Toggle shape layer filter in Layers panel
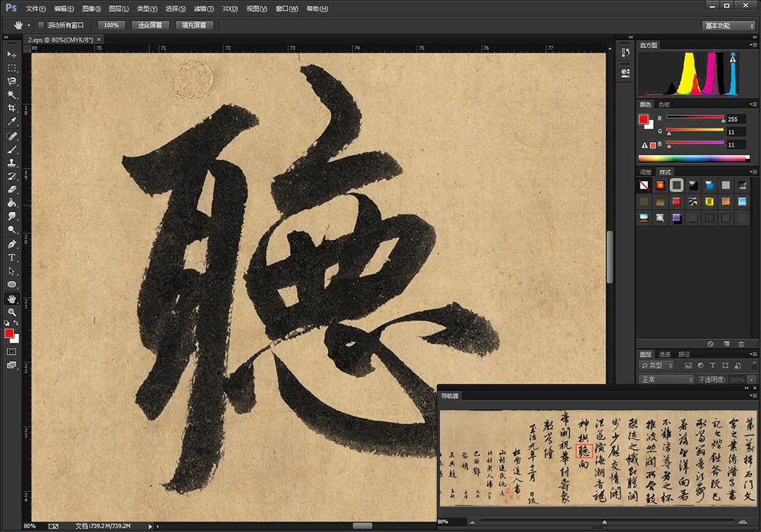The image size is (761, 532). point(725,366)
